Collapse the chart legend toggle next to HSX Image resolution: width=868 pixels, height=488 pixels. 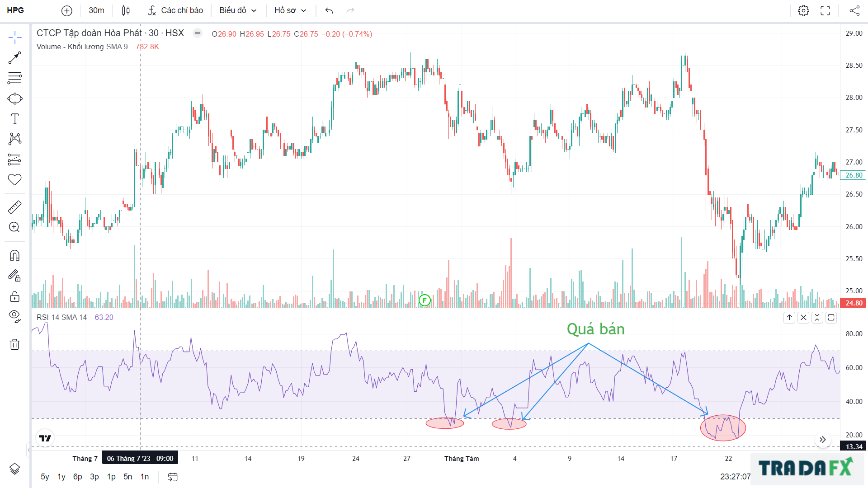198,33
